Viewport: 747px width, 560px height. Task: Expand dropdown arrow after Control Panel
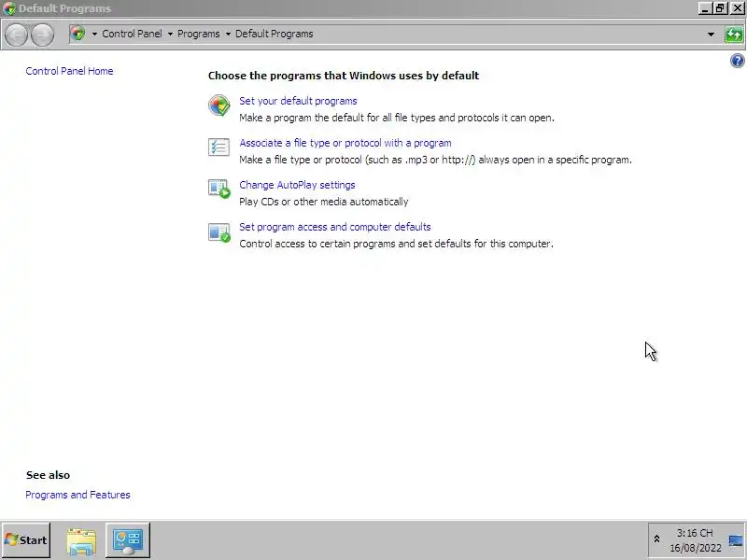click(x=170, y=34)
